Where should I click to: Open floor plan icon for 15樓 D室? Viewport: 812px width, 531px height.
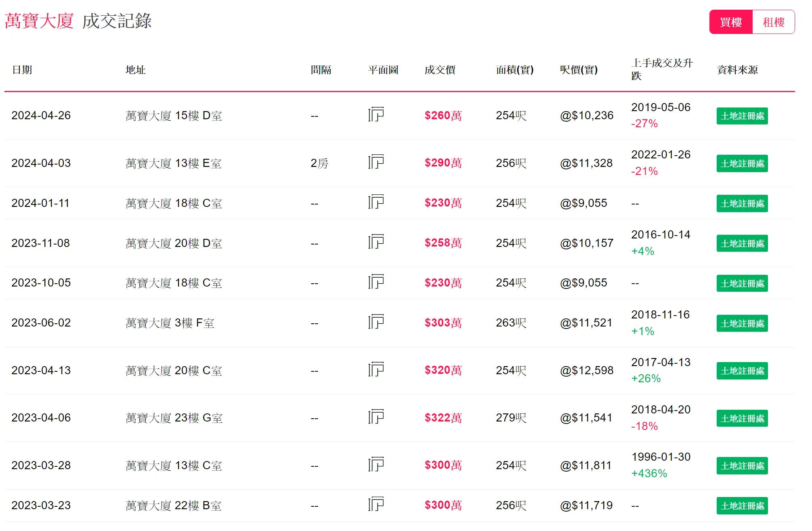click(376, 115)
